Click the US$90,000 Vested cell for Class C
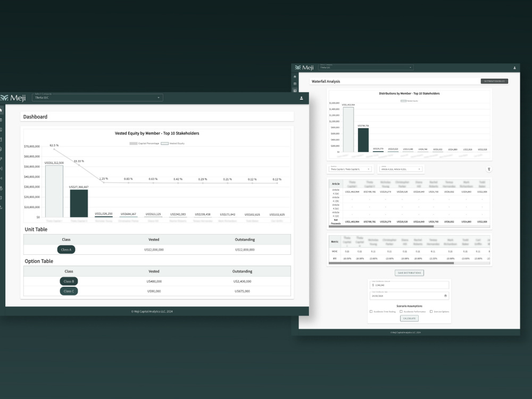 [x=154, y=291]
